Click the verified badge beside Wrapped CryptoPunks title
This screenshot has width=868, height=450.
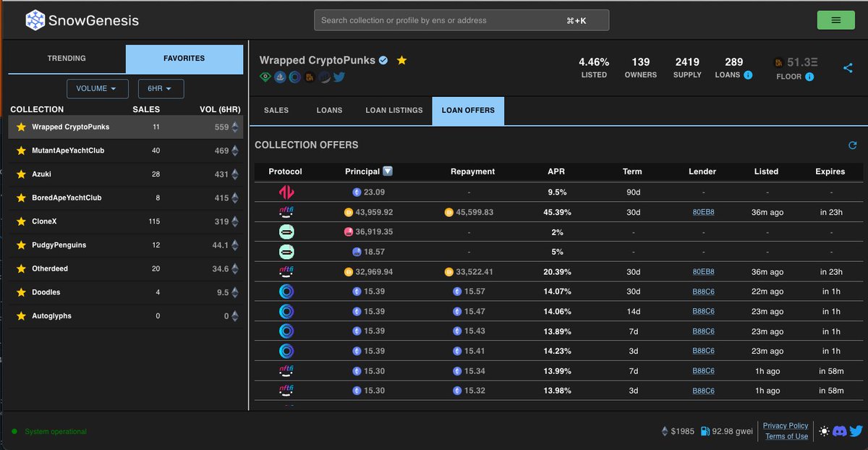(384, 60)
